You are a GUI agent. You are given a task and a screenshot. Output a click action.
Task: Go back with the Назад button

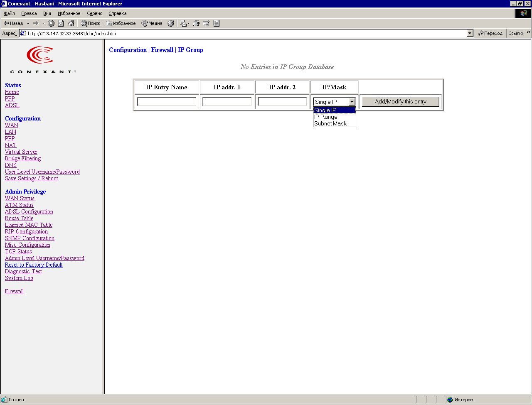tap(13, 23)
